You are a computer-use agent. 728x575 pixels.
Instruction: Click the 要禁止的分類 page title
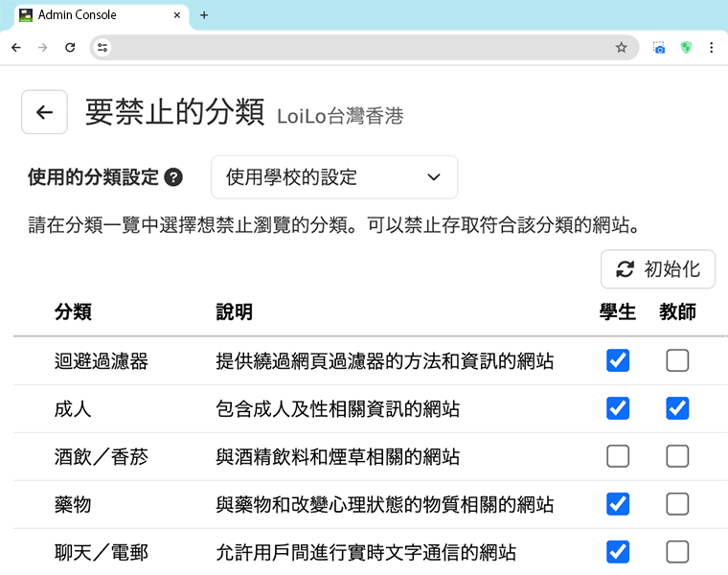click(175, 112)
